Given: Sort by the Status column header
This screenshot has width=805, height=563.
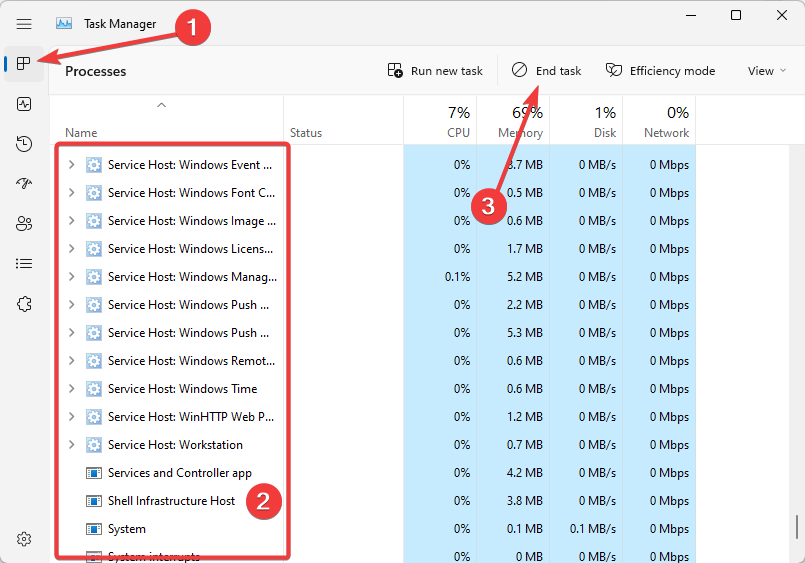Looking at the screenshot, I should (306, 133).
